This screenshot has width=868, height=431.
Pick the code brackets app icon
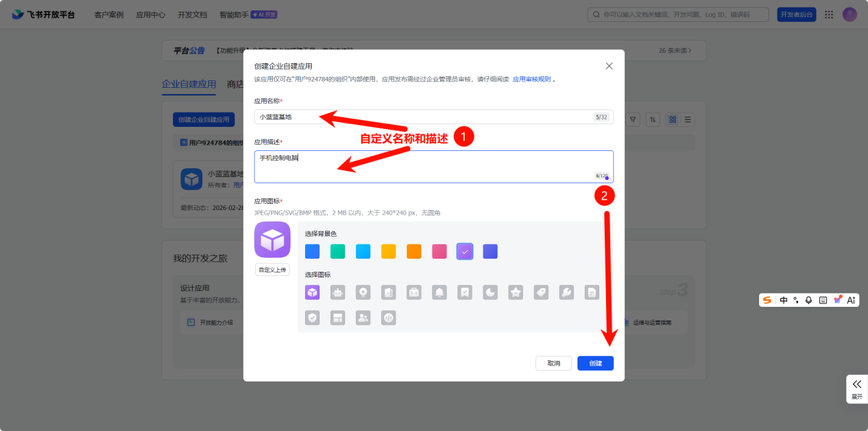pyautogui.click(x=389, y=318)
